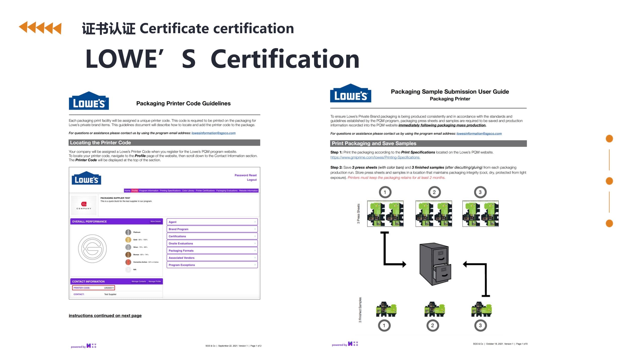The image size is (644, 362).
Task: Open the Color Library tab
Action: click(188, 191)
